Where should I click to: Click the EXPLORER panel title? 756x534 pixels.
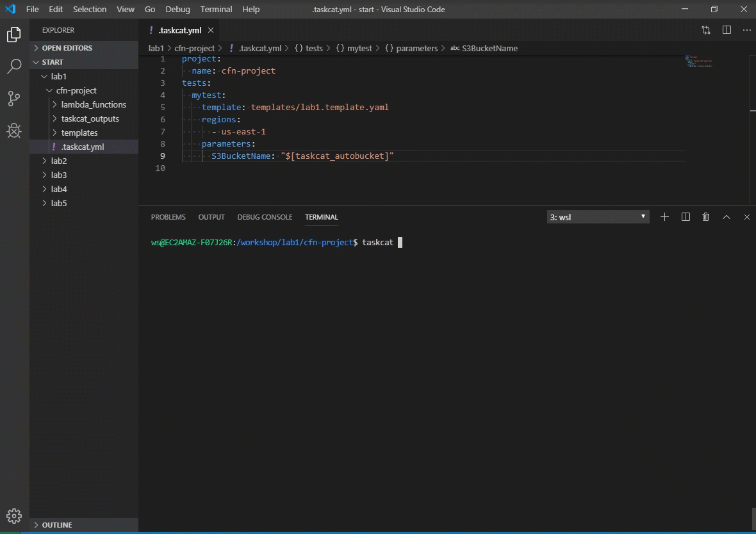58,30
